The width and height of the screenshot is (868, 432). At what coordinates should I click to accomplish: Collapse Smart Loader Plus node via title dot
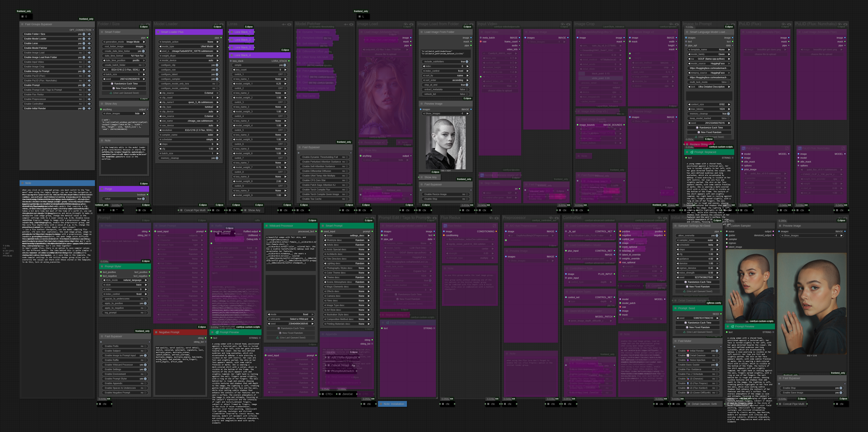[158, 32]
